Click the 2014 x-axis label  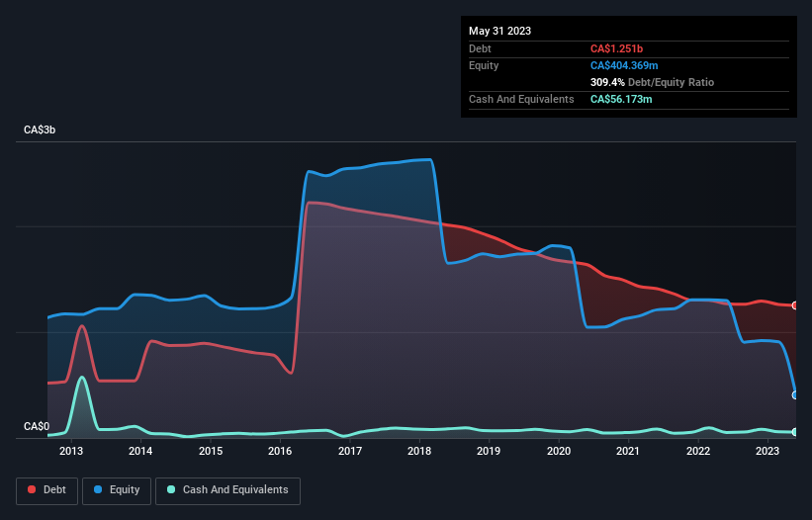(140, 451)
